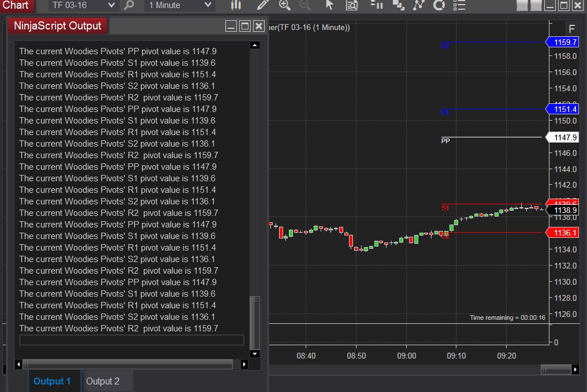Click the PP pivot line label
587x392 pixels.
pos(445,141)
